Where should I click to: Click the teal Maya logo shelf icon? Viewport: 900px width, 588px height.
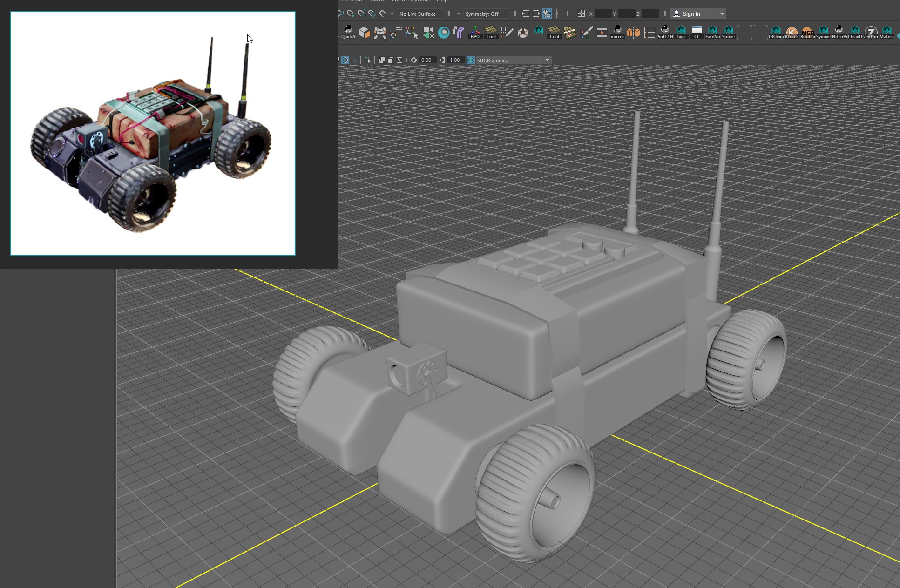click(539, 31)
